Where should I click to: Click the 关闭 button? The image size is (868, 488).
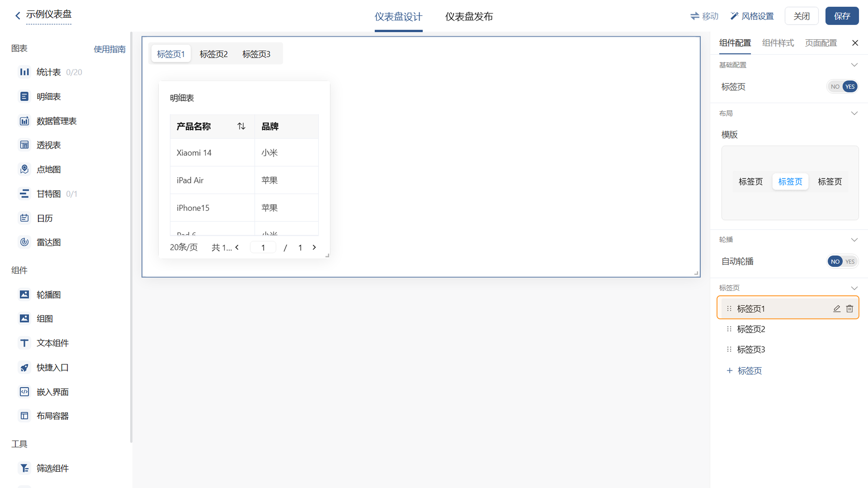click(801, 16)
